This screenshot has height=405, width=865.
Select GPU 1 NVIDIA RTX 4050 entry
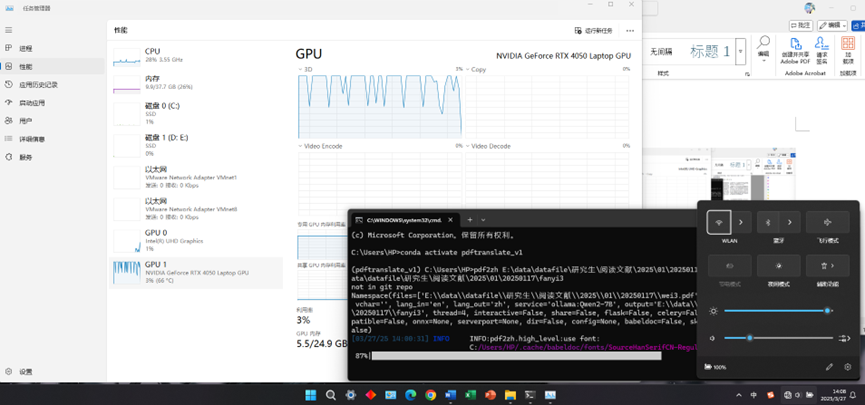tap(196, 273)
